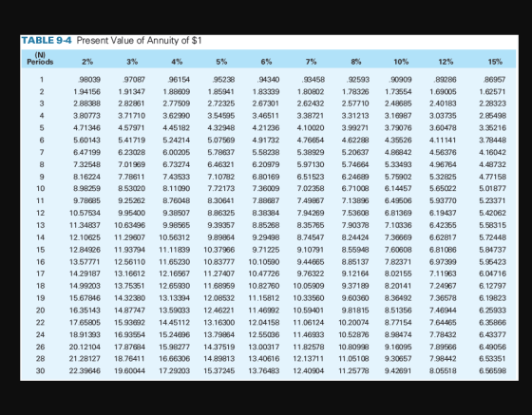Viewport: 532px width, 415px height.
Task: Select the (N) Periods column header
Action: coord(40,59)
